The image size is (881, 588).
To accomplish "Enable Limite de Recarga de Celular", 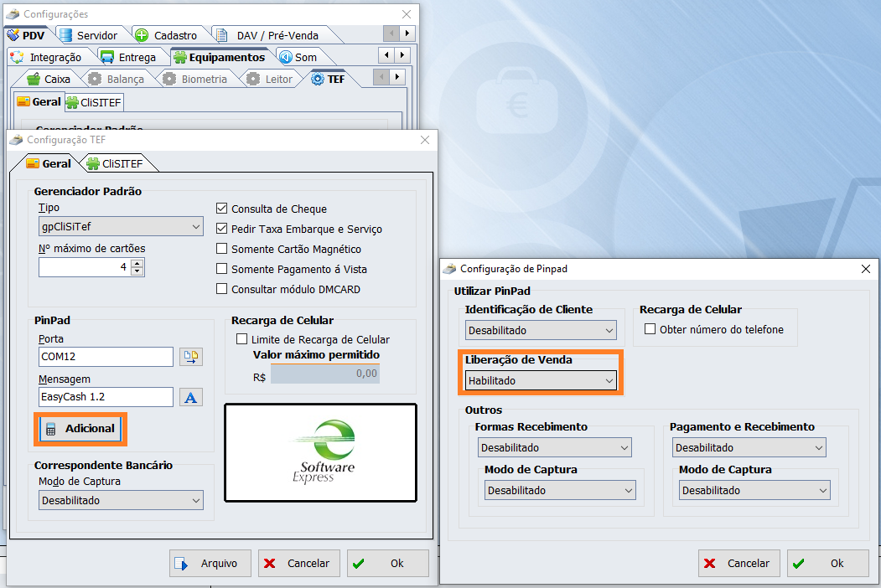I will 242,339.
